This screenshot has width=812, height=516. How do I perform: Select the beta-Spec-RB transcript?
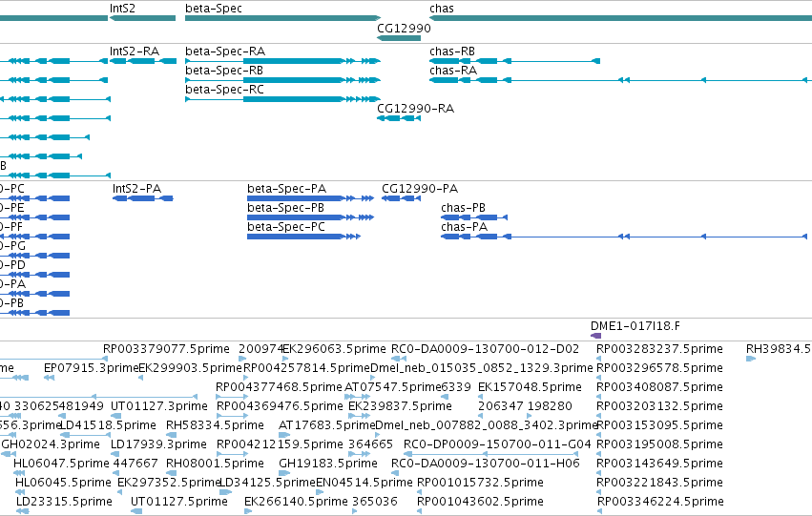282,80
